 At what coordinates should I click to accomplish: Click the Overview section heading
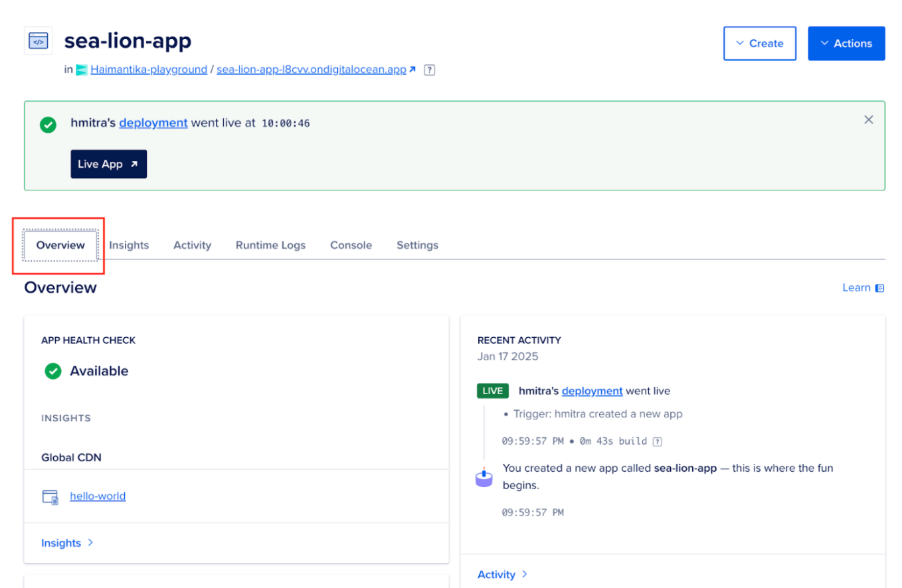60,287
